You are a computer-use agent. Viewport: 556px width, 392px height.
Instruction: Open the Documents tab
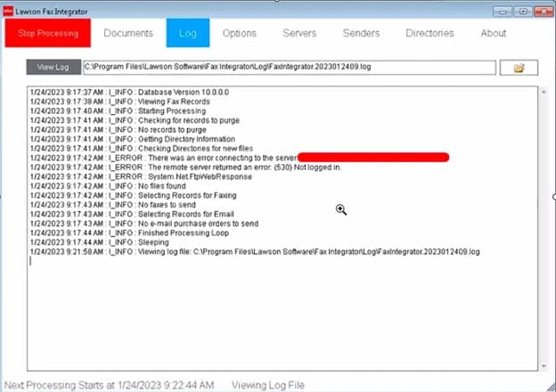[x=128, y=33]
